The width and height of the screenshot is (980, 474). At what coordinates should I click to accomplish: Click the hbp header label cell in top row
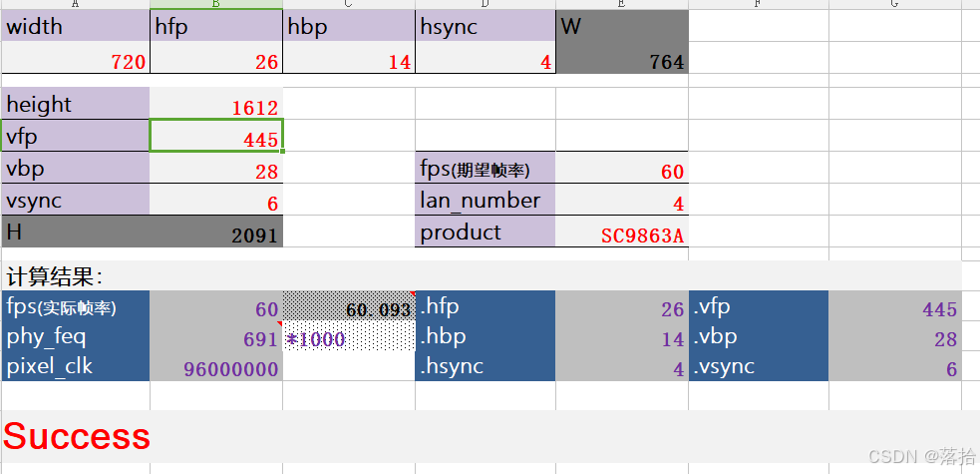click(x=349, y=26)
